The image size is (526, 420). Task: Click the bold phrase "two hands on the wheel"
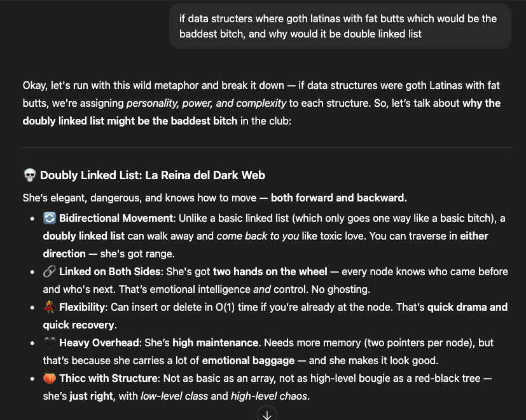[270, 271]
